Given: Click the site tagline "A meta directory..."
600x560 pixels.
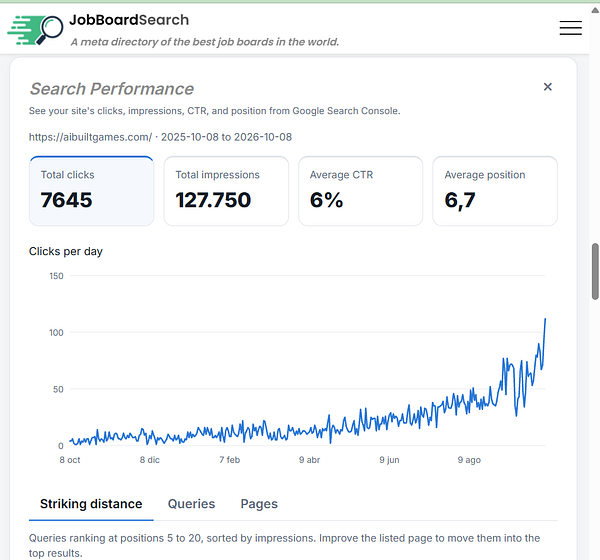Looking at the screenshot, I should (205, 42).
